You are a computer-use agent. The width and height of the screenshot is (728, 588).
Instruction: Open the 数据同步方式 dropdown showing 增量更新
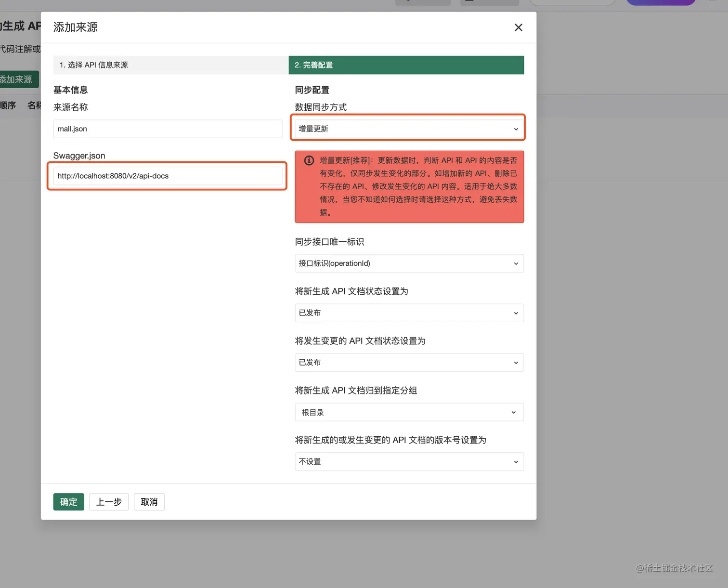point(409,129)
